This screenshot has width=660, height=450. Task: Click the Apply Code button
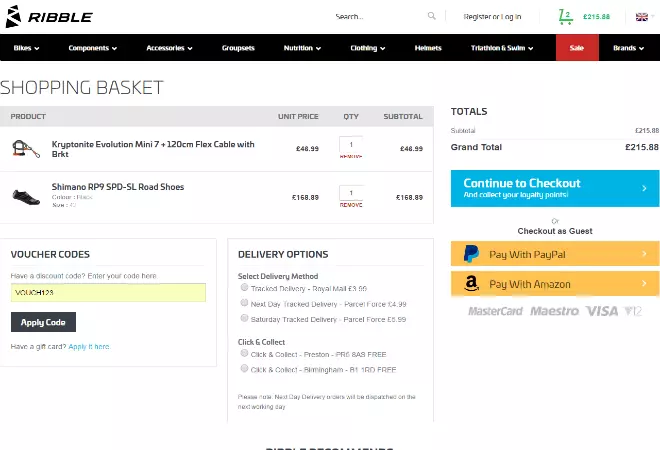43,322
